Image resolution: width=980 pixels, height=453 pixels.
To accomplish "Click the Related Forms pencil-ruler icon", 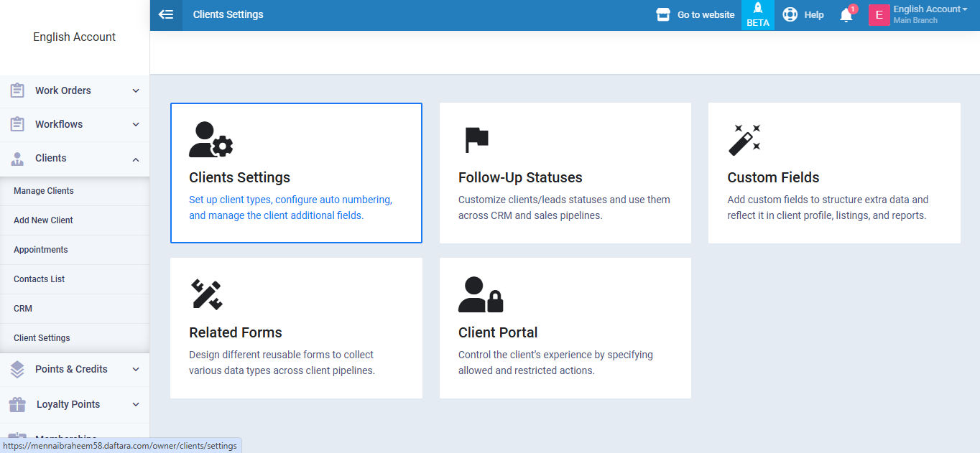I will click(x=206, y=294).
